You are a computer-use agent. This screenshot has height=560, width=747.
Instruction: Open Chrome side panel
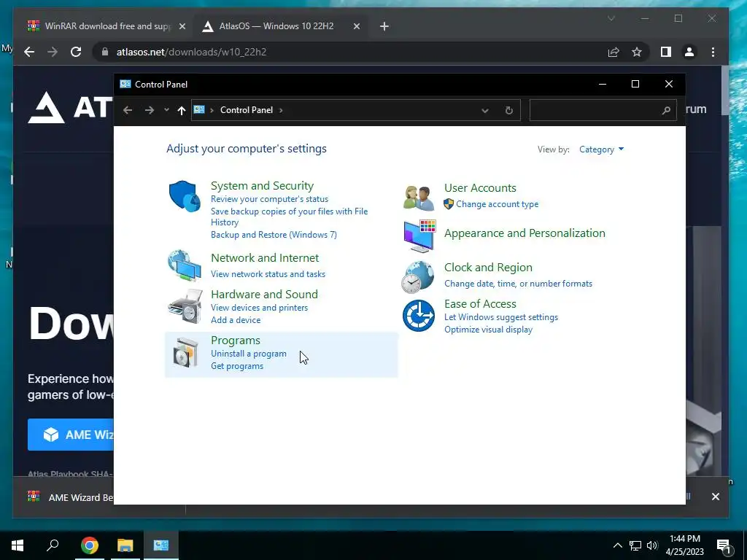point(665,52)
